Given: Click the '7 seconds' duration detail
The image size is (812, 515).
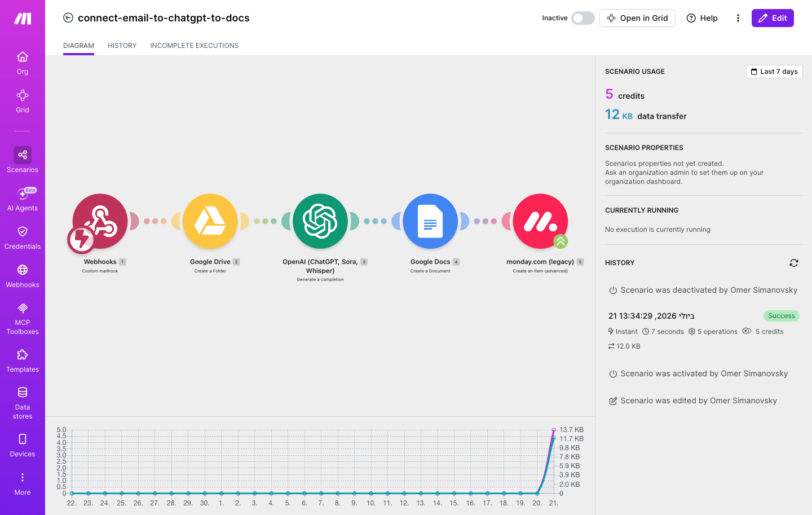Looking at the screenshot, I should point(663,332).
